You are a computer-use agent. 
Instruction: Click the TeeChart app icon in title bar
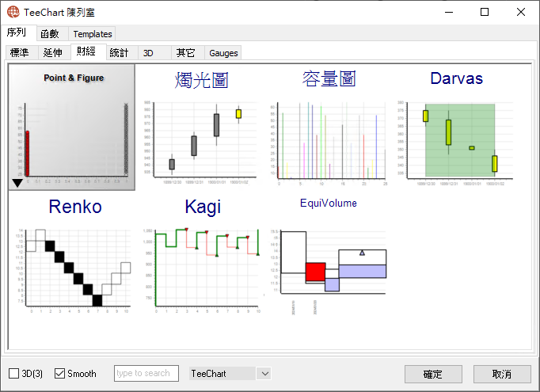coord(13,12)
